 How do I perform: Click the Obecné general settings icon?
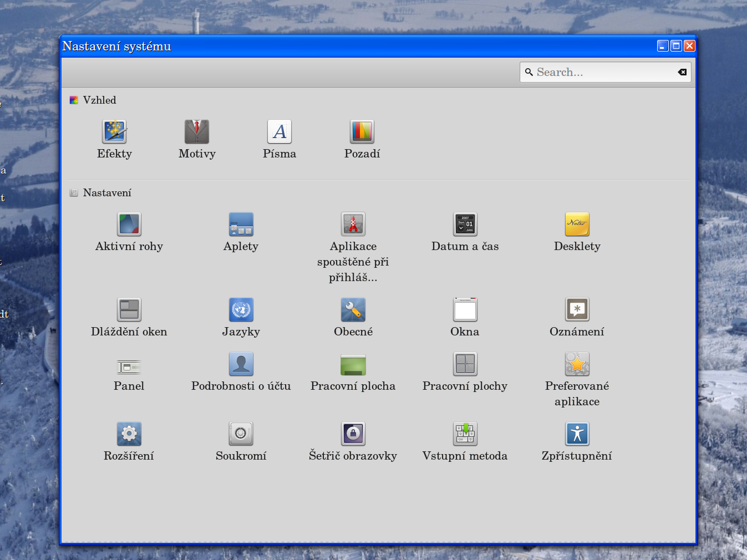coord(353,310)
